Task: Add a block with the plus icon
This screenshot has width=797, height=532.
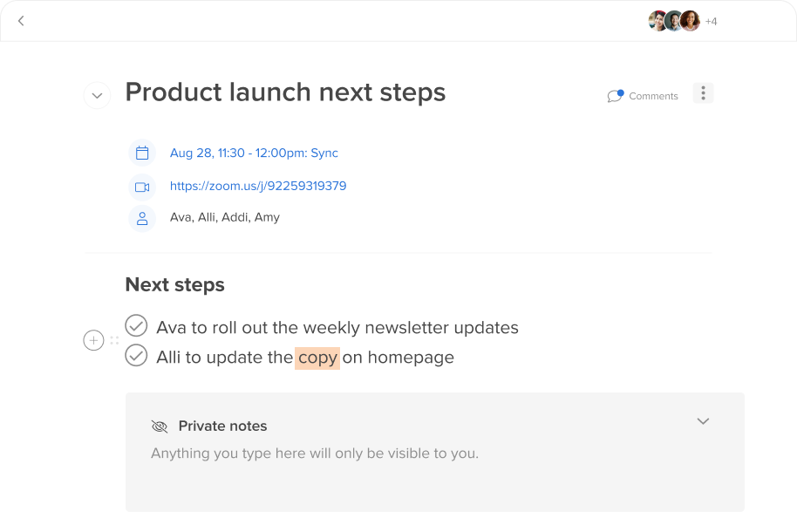Action: click(93, 340)
